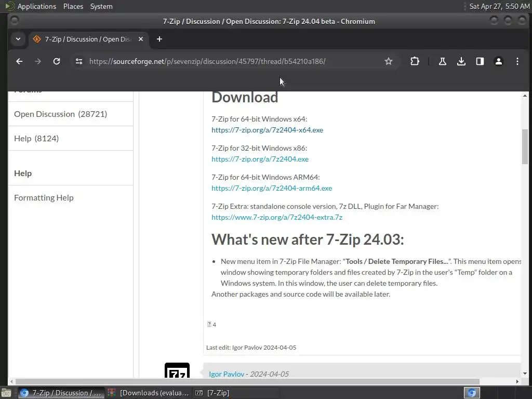
Task: Download 7z2404-extra.7z link
Action: click(x=277, y=218)
